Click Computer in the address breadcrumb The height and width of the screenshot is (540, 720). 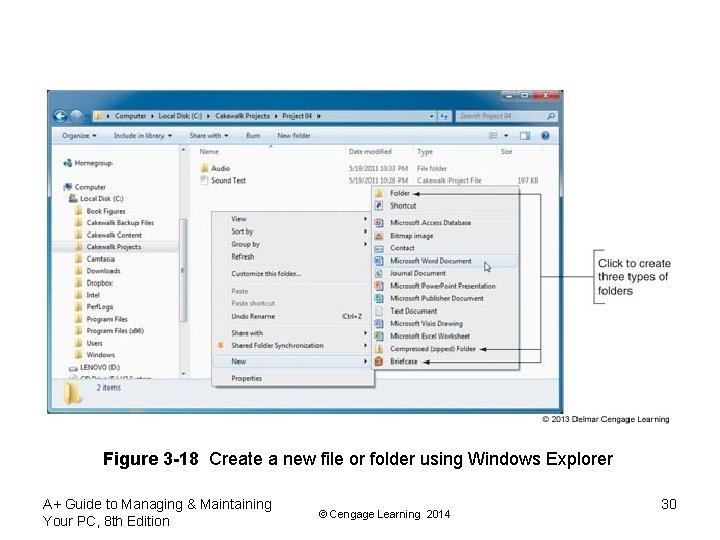click(130, 116)
